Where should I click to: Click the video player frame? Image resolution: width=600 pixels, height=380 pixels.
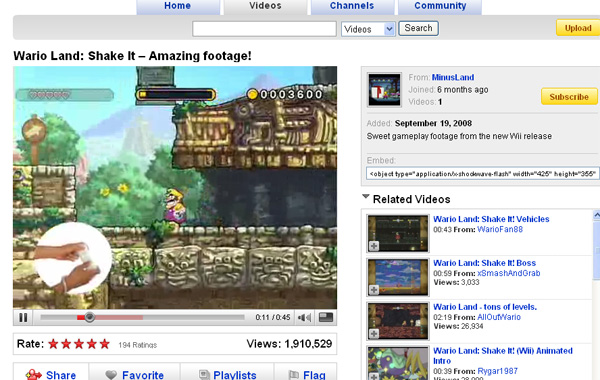pos(175,188)
